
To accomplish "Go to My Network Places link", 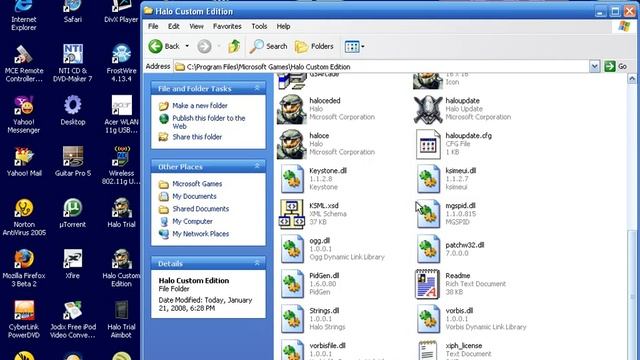I will point(200,234).
